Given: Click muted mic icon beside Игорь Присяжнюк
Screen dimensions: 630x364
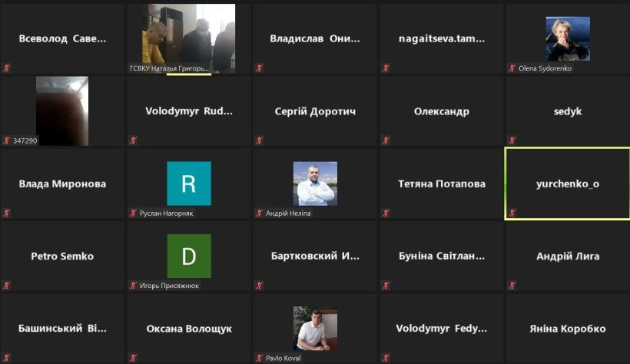Looking at the screenshot, I should (x=133, y=285).
